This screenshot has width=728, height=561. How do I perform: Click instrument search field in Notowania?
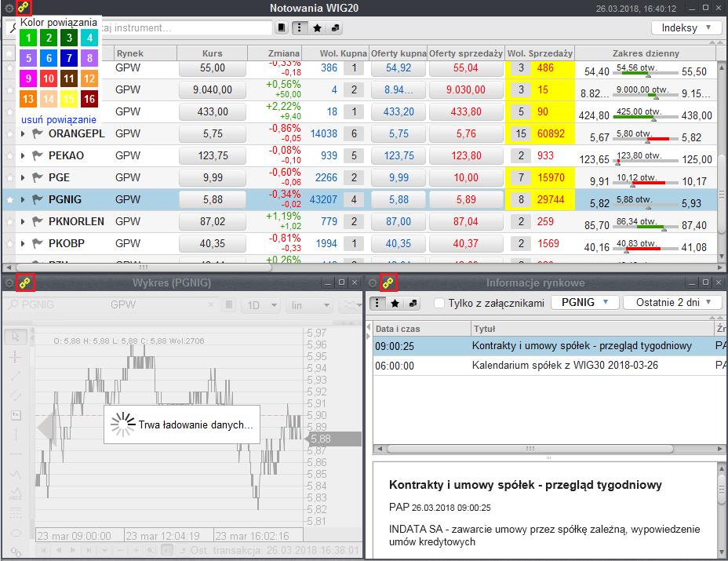(186, 28)
